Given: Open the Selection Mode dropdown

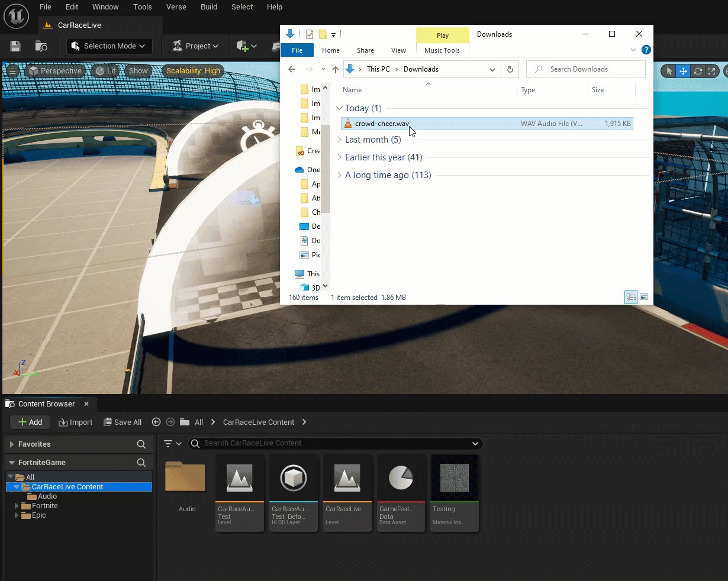Looking at the screenshot, I should coord(109,46).
